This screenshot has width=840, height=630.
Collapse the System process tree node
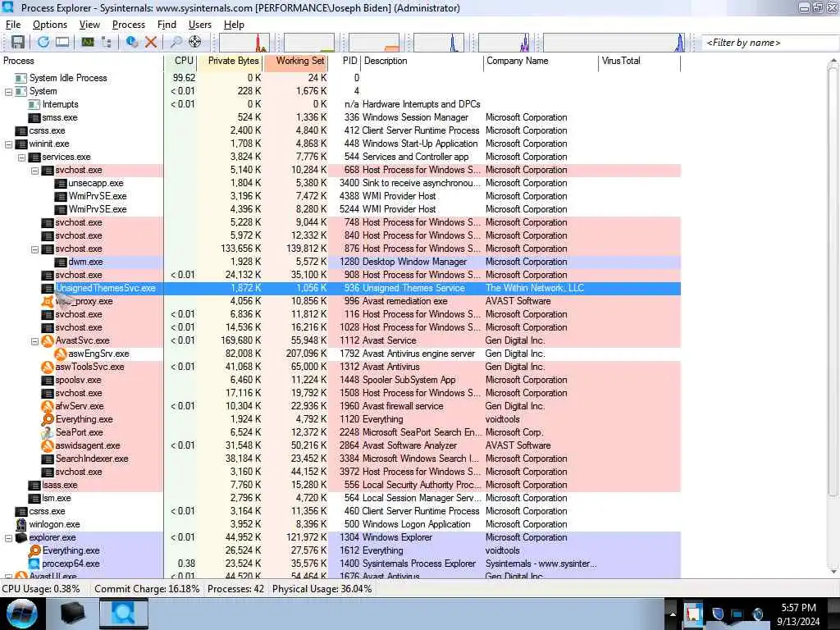(8, 92)
